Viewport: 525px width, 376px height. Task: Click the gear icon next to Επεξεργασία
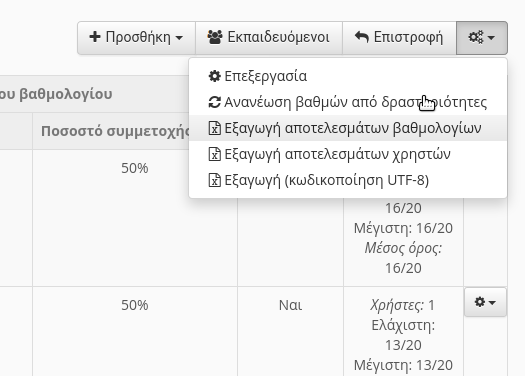coord(214,76)
